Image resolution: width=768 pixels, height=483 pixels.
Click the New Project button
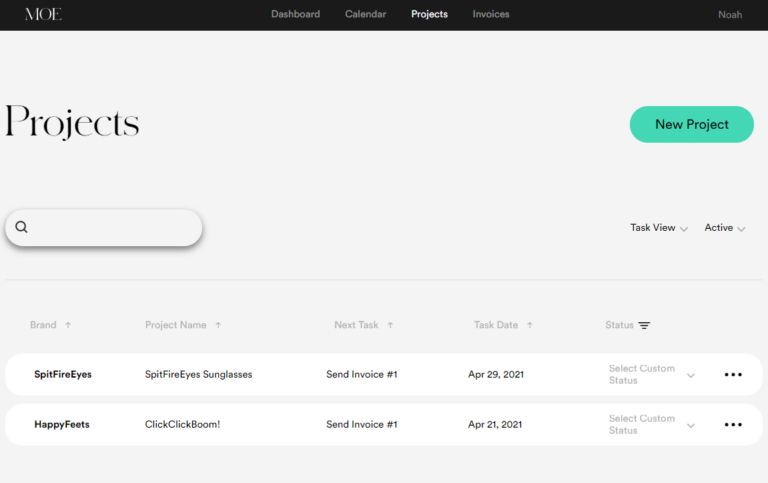[x=691, y=125]
